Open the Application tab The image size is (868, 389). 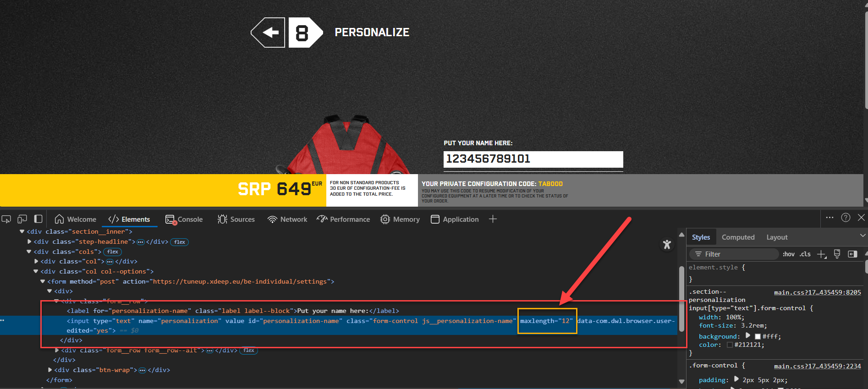[x=455, y=219]
